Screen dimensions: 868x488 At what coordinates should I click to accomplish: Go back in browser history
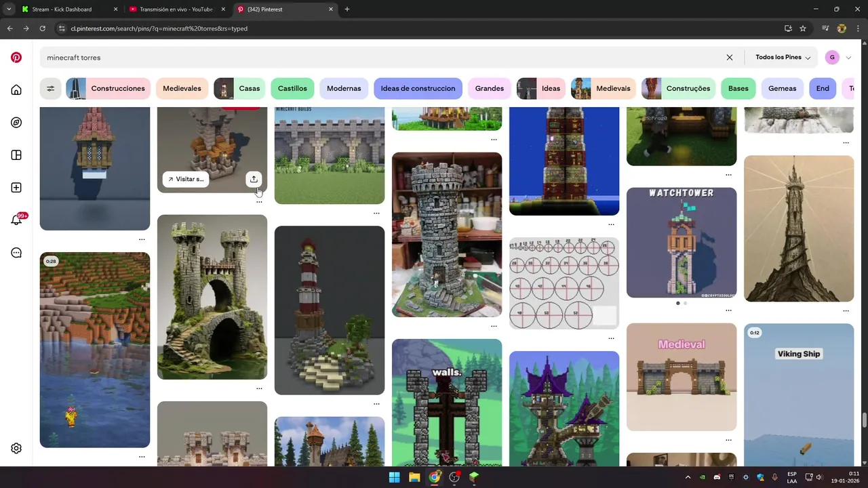click(9, 28)
